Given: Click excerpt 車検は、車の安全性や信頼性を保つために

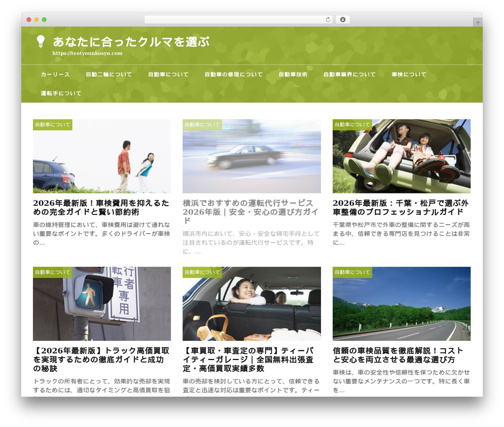Looking at the screenshot, I should (x=401, y=381).
